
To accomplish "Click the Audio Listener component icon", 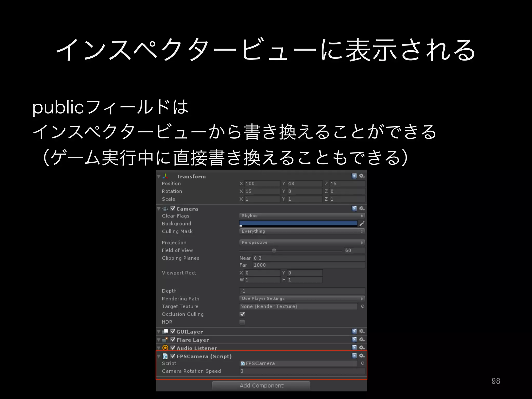I will coord(165,348).
